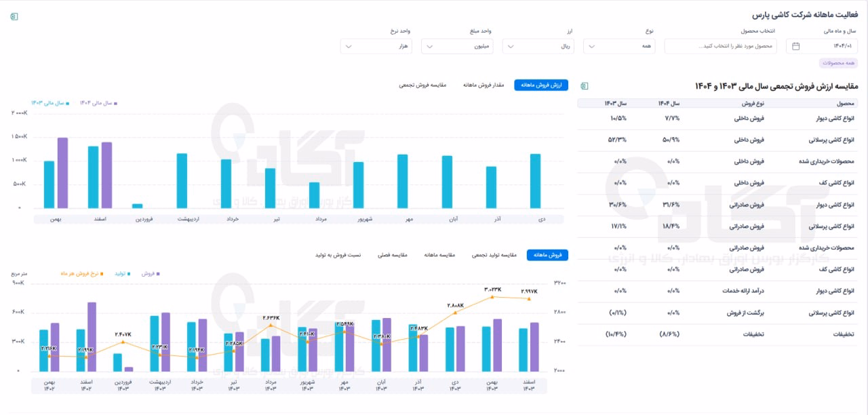Click the ۳۰/۶% value in the table
This screenshot has width=868, height=415.
pos(618,205)
